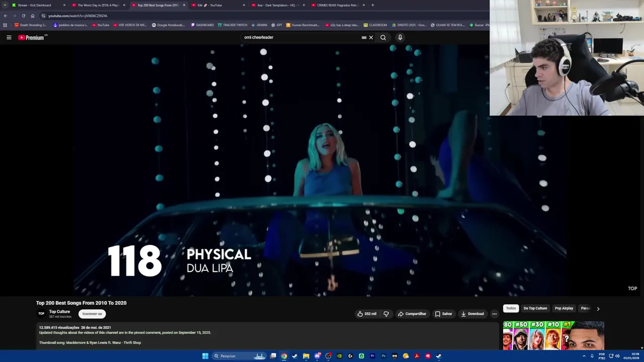Open the Top Culture channel avatar
The width and height of the screenshot is (644, 362).
pos(41,314)
